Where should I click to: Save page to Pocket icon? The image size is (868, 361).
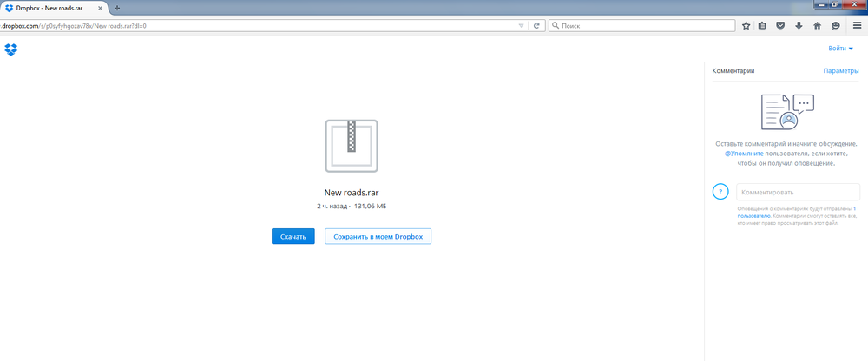tap(780, 25)
